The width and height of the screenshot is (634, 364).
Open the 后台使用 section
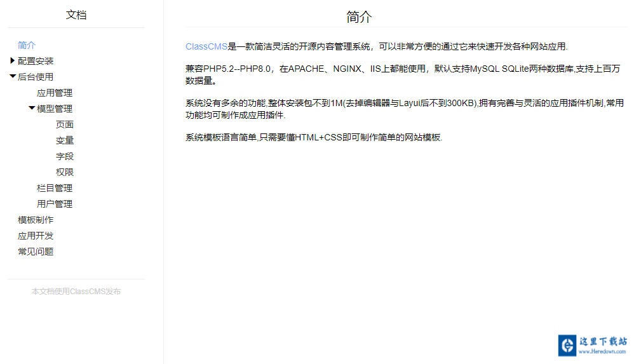pyautogui.click(x=36, y=77)
